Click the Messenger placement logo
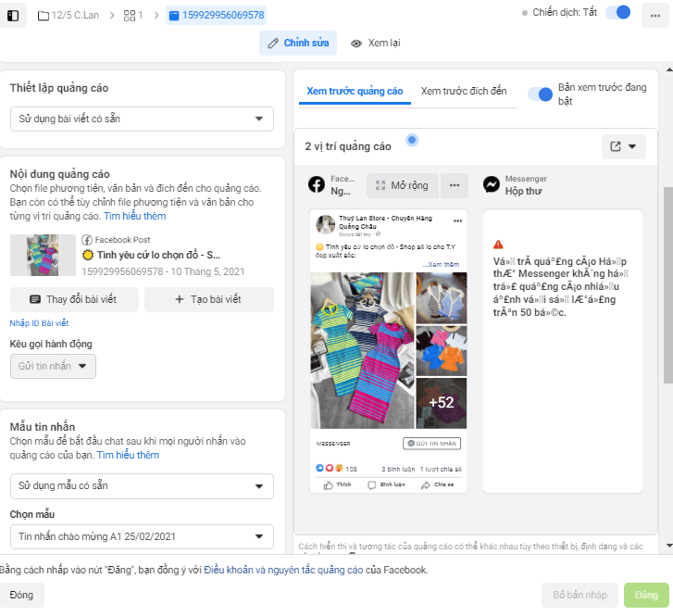 (492, 184)
